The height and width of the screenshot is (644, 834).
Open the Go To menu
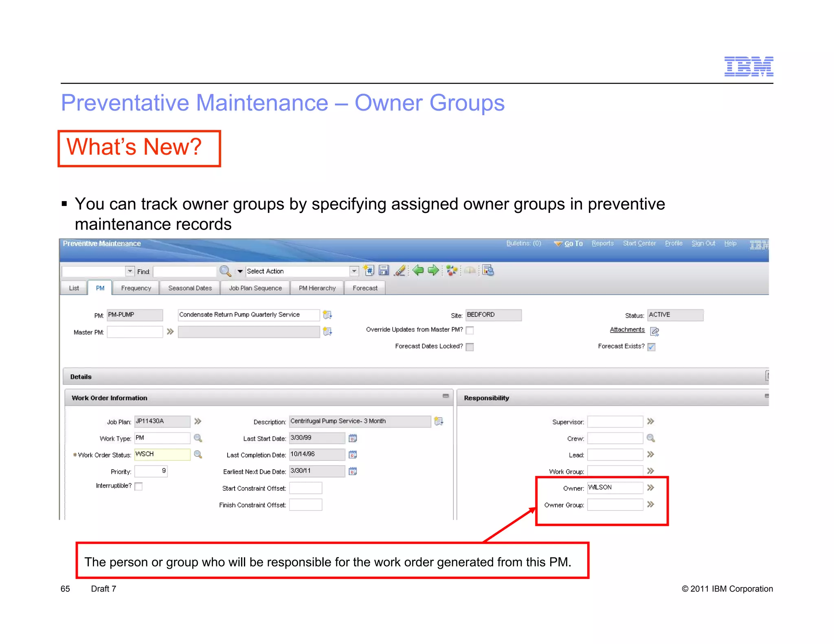coord(568,243)
